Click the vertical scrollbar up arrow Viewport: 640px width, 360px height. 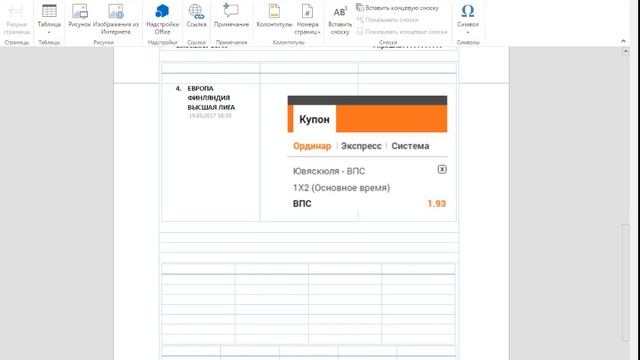625,51
